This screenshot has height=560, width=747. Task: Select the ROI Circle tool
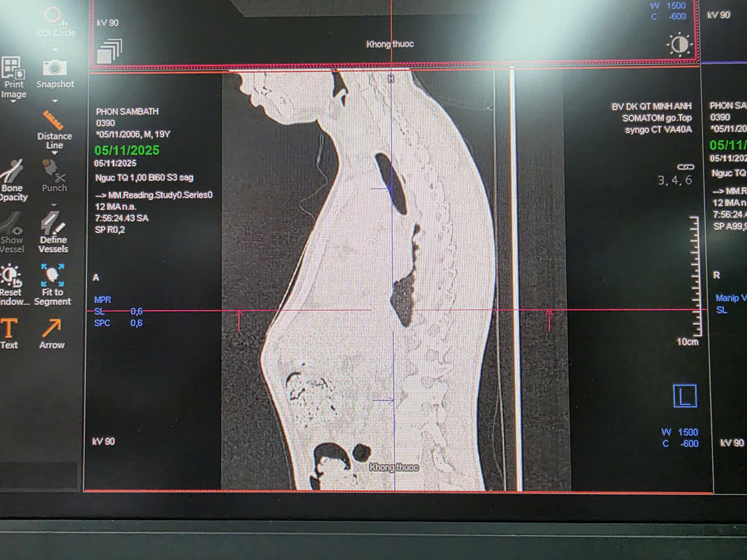pyautogui.click(x=54, y=16)
